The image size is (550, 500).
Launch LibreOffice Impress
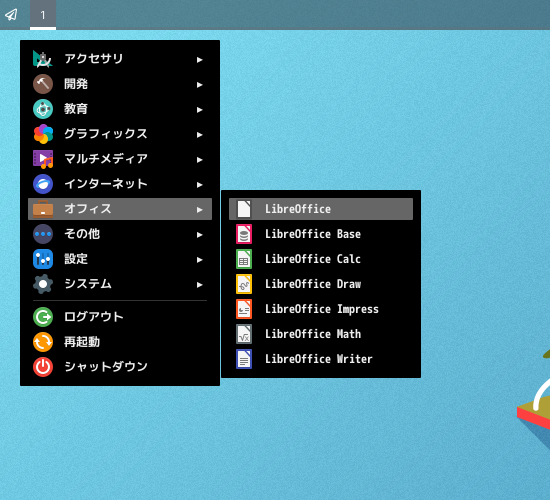pyautogui.click(x=321, y=309)
